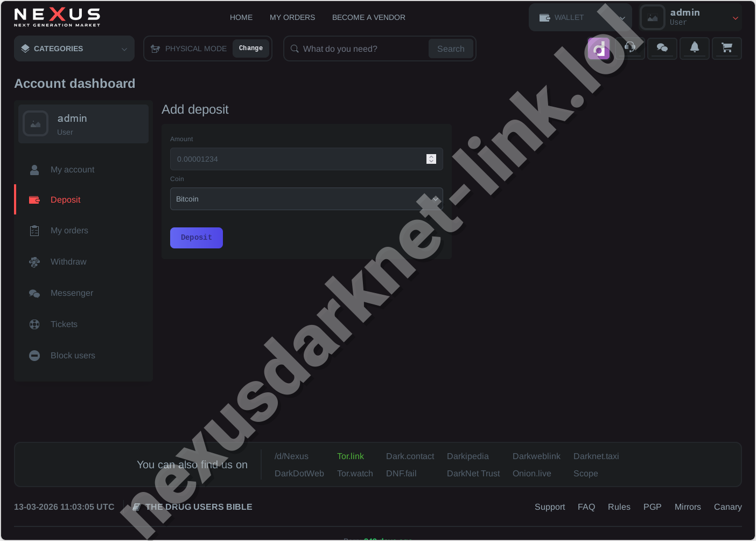Select the My account person icon
The width and height of the screenshot is (756, 541).
point(34,170)
